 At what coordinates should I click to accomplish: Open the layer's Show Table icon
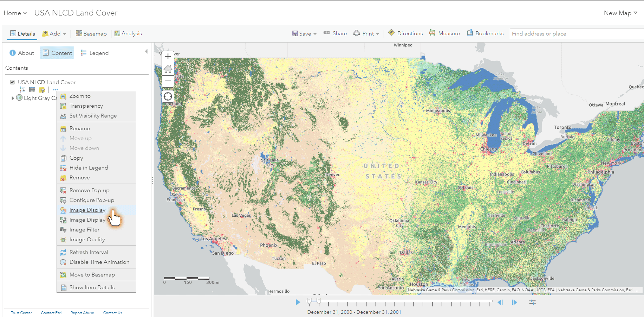point(32,90)
